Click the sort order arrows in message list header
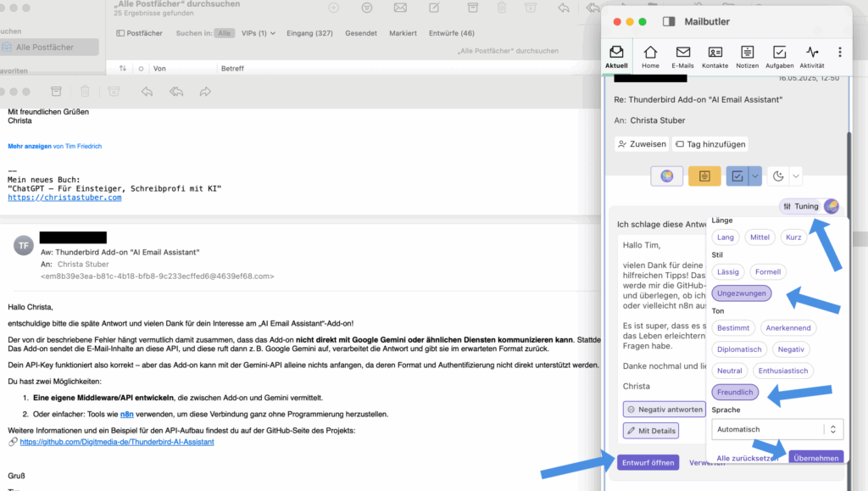868x491 pixels. tap(123, 68)
